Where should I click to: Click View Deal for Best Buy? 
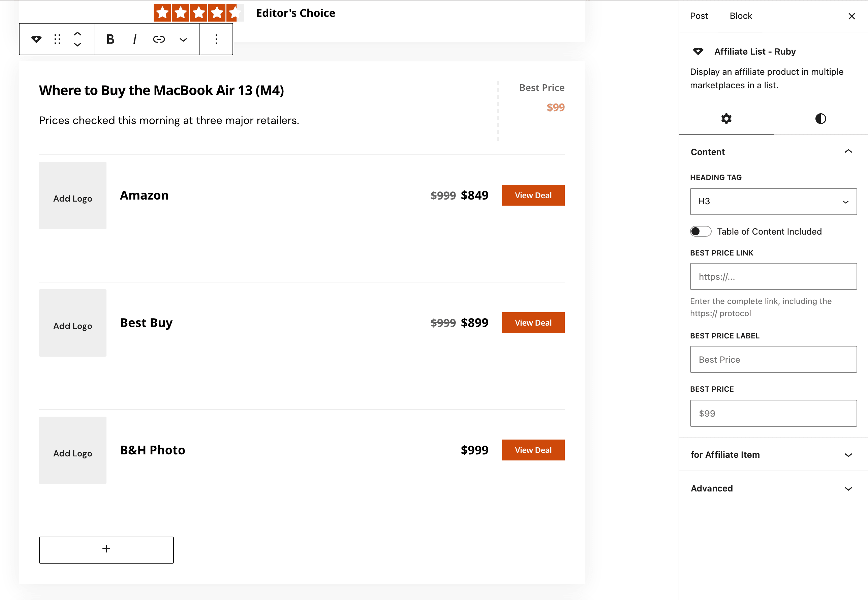[533, 323]
